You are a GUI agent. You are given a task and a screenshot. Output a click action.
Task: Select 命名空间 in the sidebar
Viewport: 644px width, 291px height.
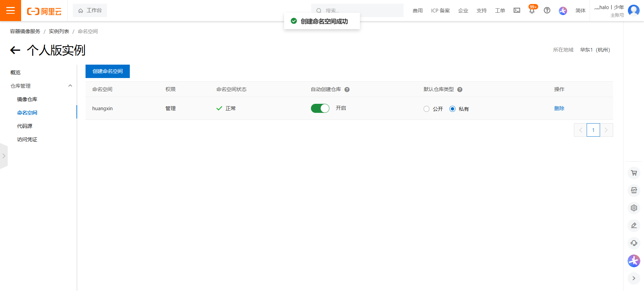click(27, 113)
